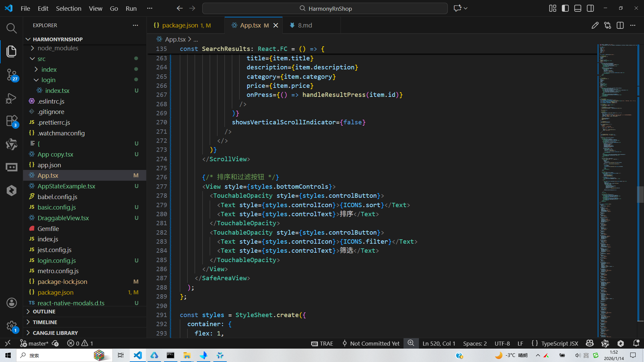Switch to the package.json tab
The image size is (644, 362).
(x=180, y=25)
